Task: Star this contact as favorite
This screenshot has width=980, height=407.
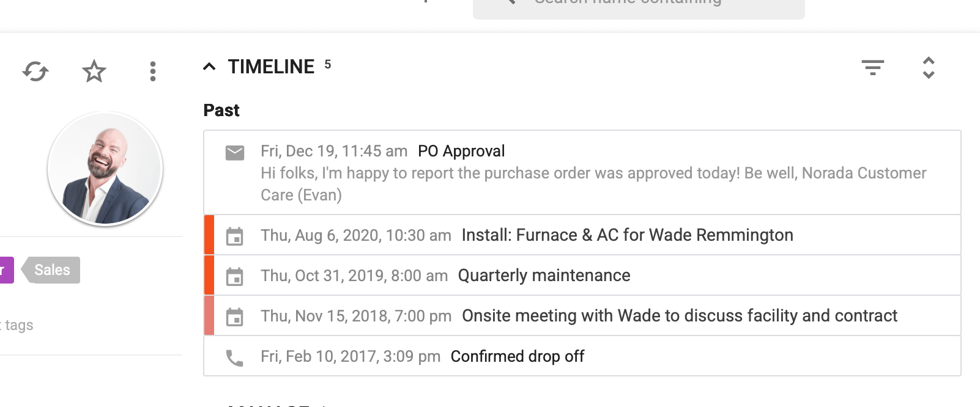Action: 94,71
